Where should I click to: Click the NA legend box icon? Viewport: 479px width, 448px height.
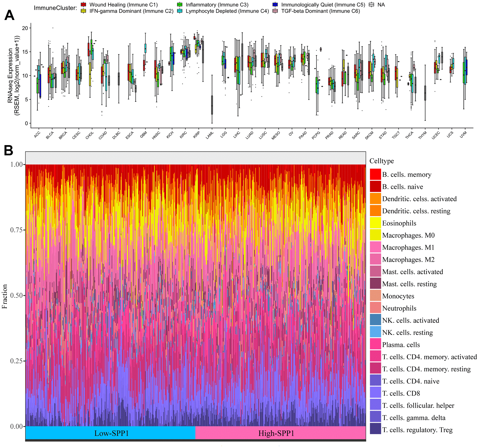click(x=371, y=4)
